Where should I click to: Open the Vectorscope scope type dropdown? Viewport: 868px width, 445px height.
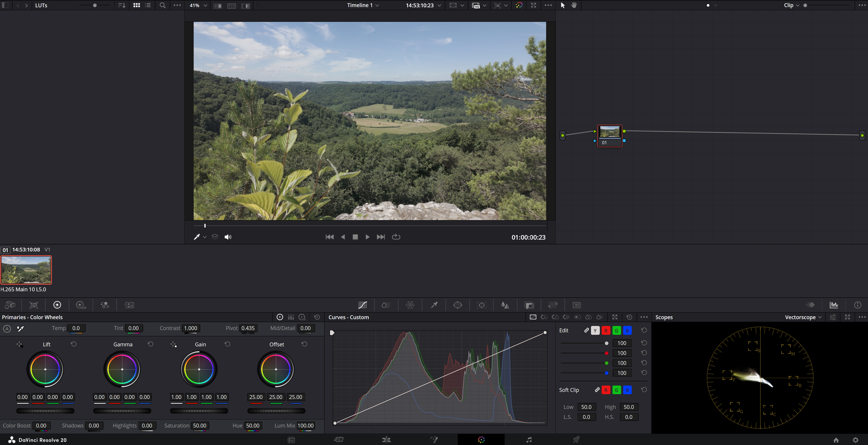[803, 317]
